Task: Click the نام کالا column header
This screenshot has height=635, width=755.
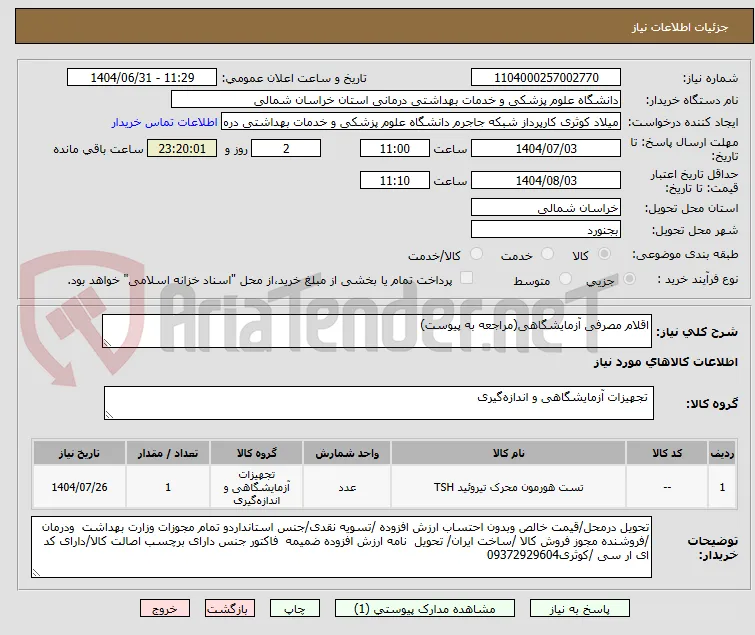Action: pyautogui.click(x=508, y=453)
